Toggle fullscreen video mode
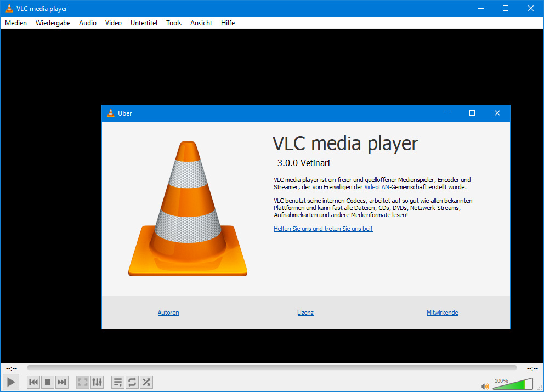 coord(83,382)
